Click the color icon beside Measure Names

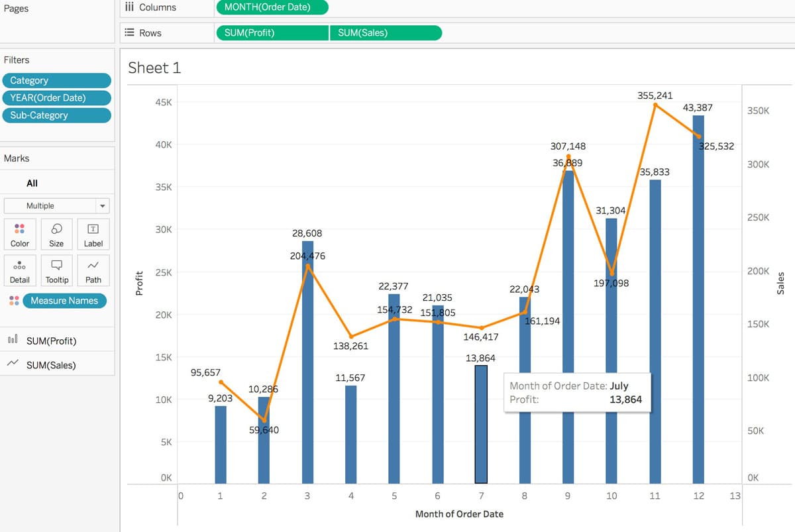pos(14,301)
